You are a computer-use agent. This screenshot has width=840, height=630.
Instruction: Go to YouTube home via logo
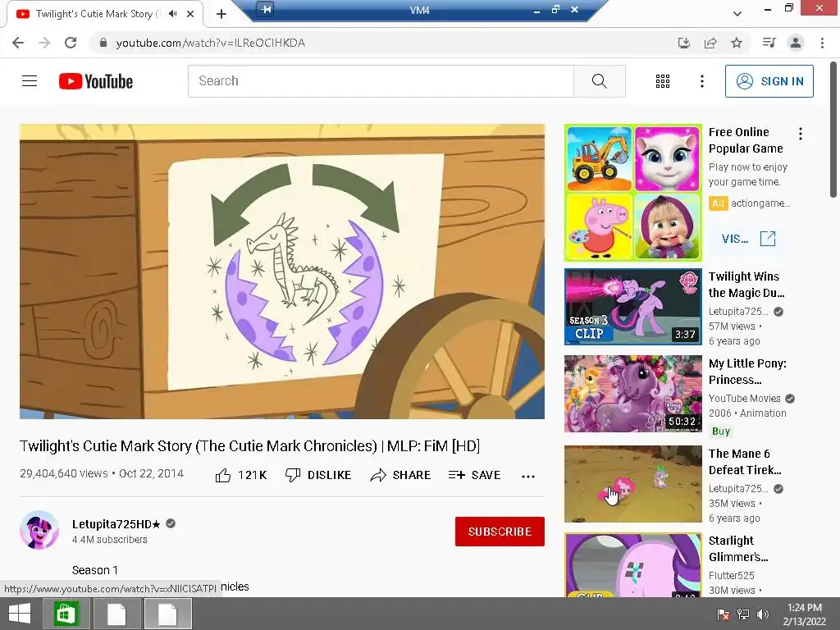96,81
